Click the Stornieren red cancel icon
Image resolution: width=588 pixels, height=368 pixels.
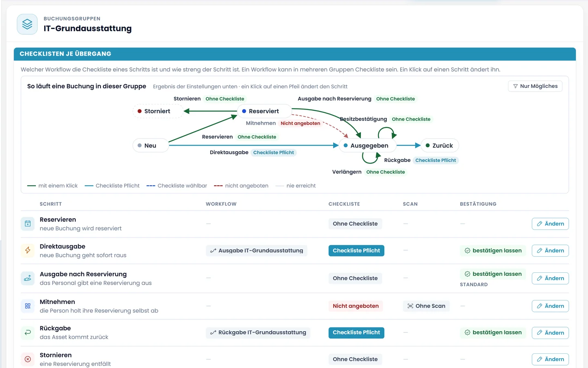click(x=28, y=359)
